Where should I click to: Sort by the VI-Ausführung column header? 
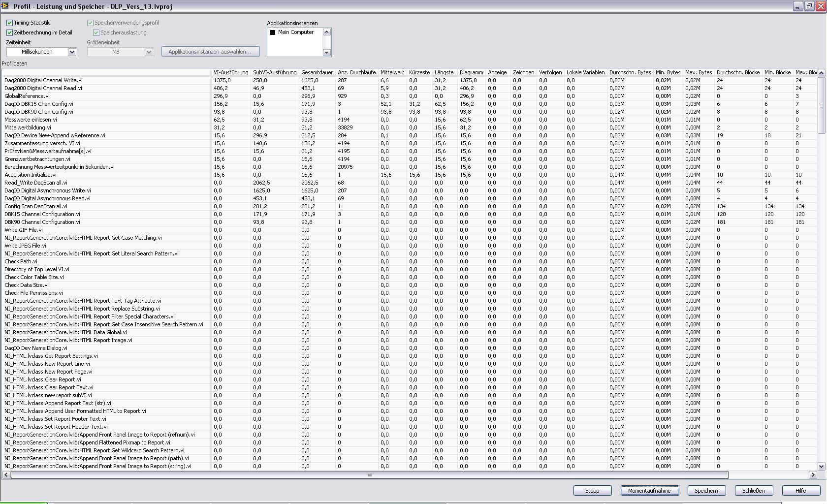[231, 72]
